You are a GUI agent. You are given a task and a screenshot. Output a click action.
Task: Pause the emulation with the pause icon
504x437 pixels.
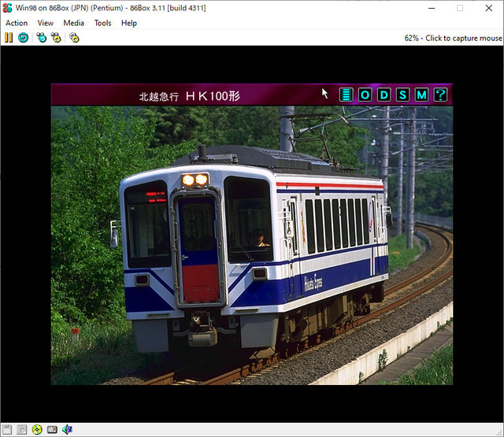point(9,38)
